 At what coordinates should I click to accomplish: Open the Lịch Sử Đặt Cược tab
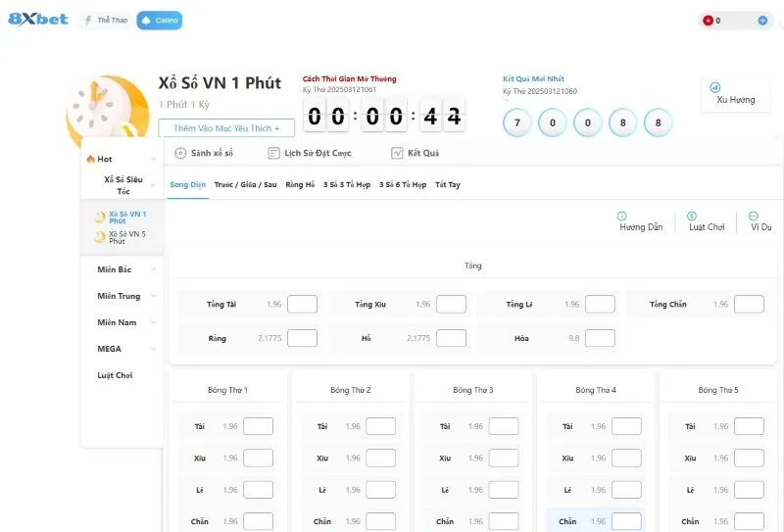[x=310, y=153]
